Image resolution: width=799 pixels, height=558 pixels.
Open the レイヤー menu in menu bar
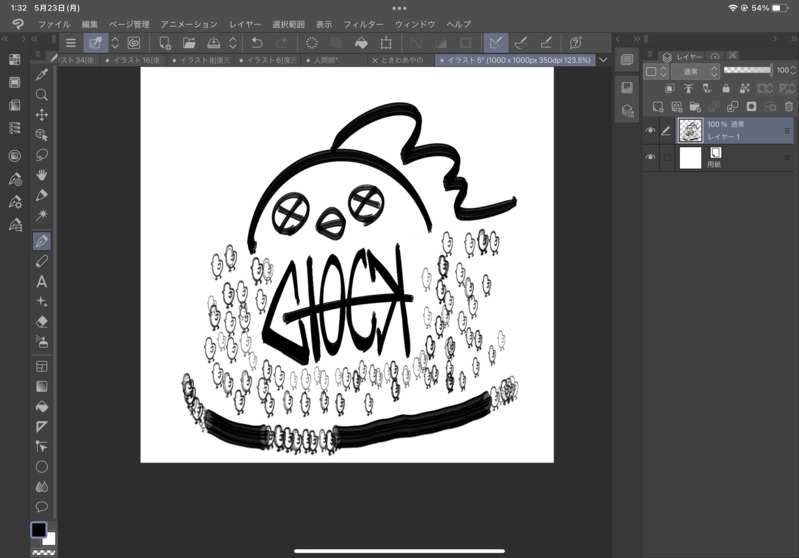(x=245, y=24)
